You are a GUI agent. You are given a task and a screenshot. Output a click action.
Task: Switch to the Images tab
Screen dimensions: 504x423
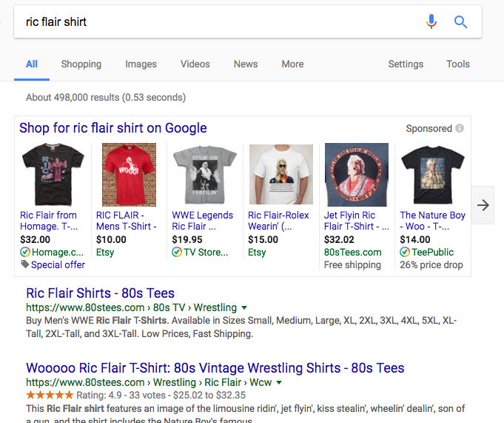[x=141, y=64]
